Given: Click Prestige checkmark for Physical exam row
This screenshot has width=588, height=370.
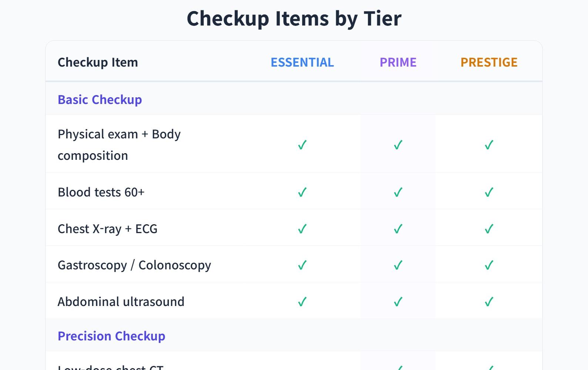Looking at the screenshot, I should pyautogui.click(x=489, y=145).
